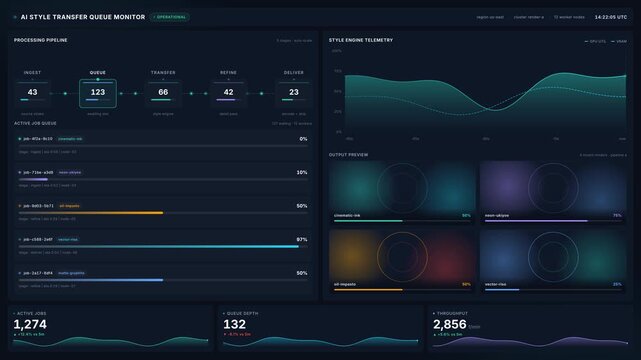The height and width of the screenshot is (360, 641).
Task: Click the connector dot between REFINE and DELIVER
Action: [262, 94]
